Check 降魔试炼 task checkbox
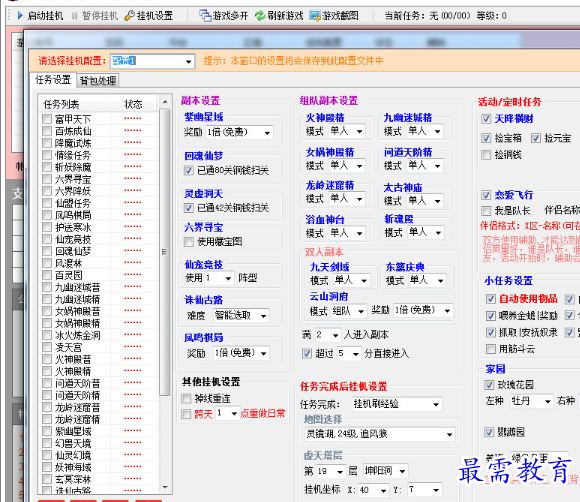Viewport: 580px width, 502px height. click(x=47, y=143)
